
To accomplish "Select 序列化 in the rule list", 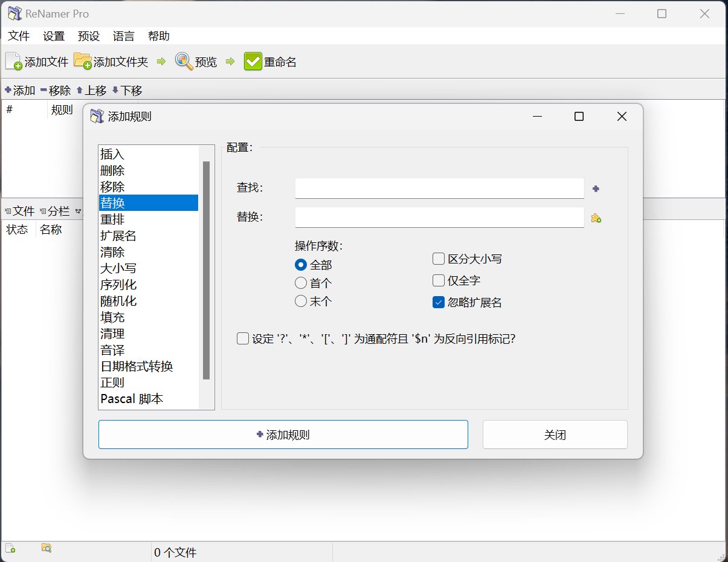I will 149,285.
